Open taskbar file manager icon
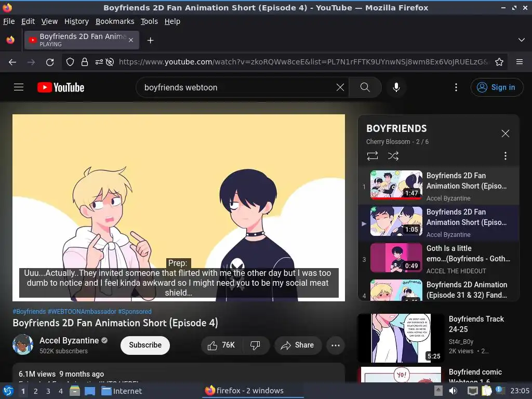 (x=75, y=391)
